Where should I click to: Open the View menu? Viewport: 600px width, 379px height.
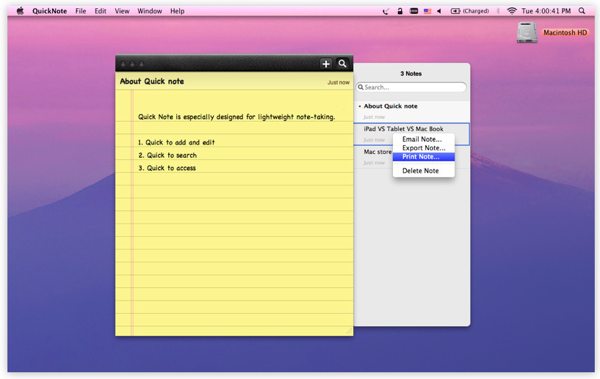point(122,11)
